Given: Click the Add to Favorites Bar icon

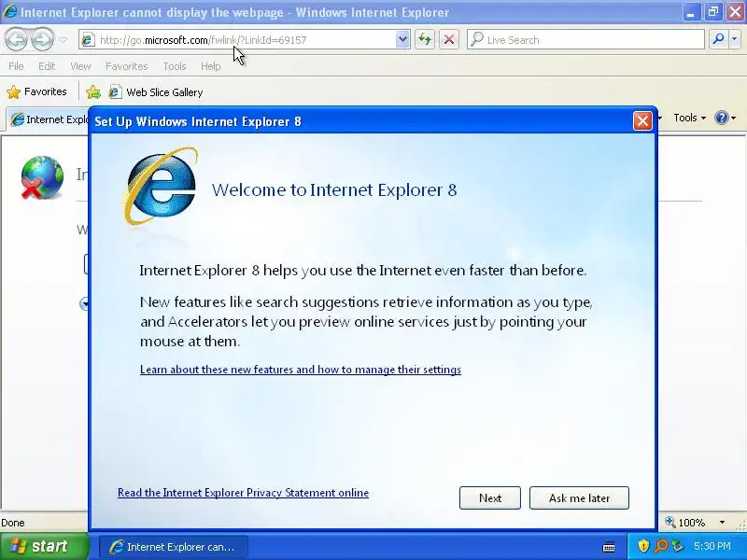Looking at the screenshot, I should click(x=93, y=91).
